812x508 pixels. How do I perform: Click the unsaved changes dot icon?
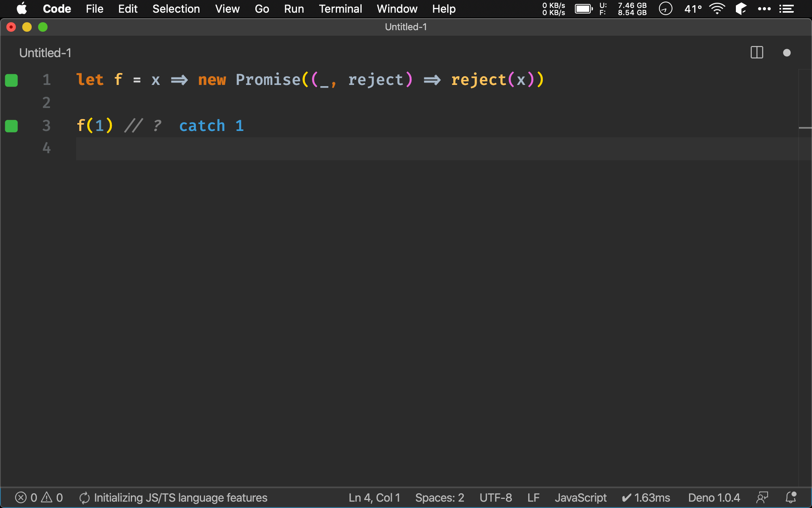pyautogui.click(x=787, y=53)
